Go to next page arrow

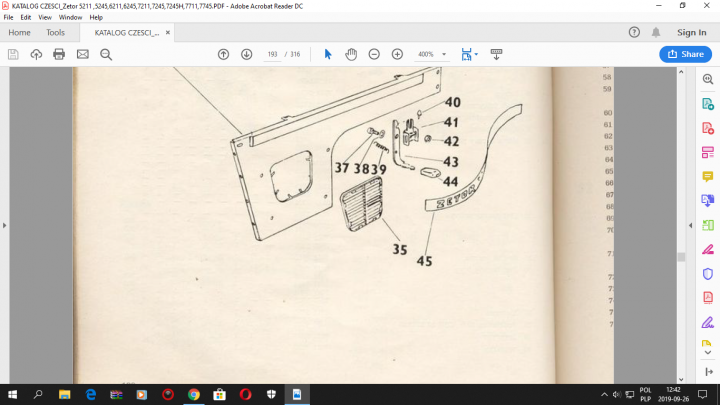click(246, 54)
